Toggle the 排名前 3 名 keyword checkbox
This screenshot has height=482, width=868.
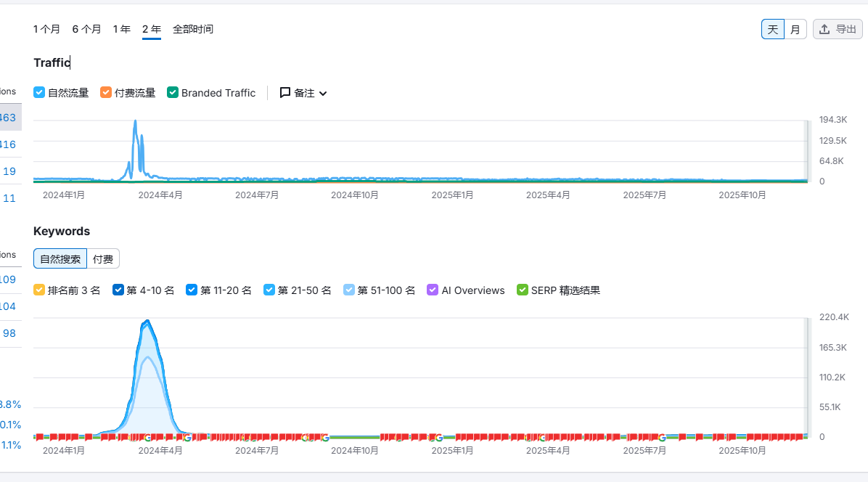40,290
